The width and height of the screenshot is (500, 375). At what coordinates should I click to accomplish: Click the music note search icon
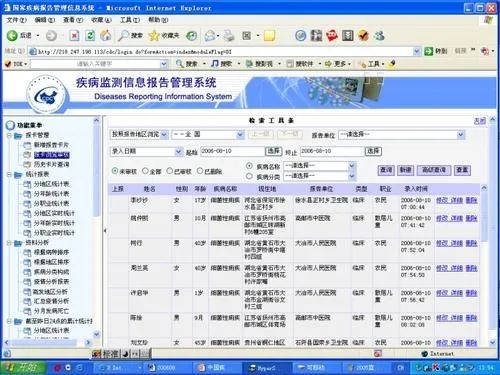pyautogui.click(x=215, y=63)
